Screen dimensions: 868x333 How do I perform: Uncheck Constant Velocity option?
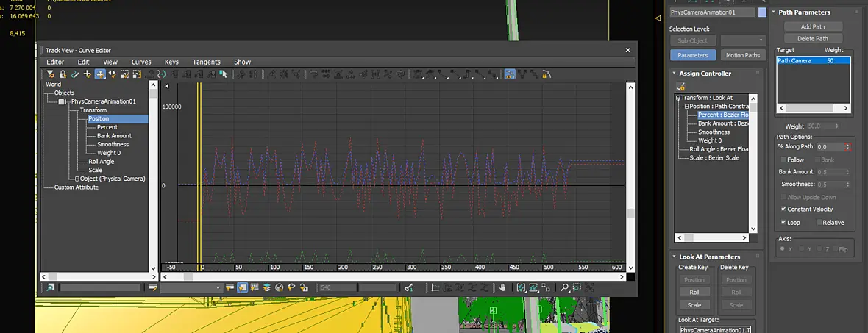coord(783,209)
